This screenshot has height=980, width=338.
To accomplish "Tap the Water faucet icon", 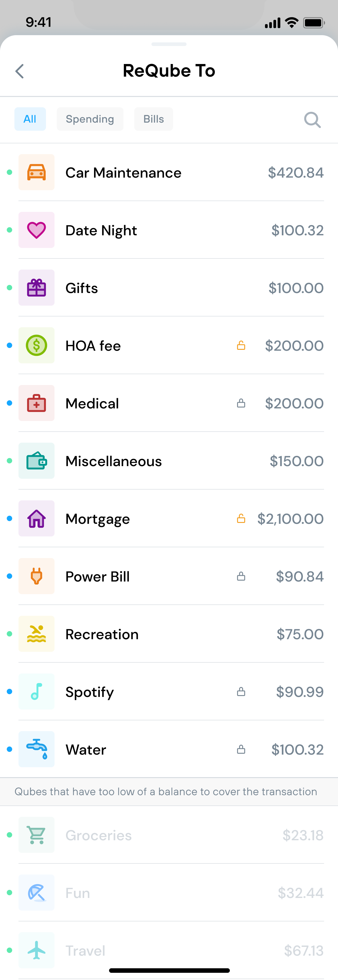I will [x=36, y=749].
